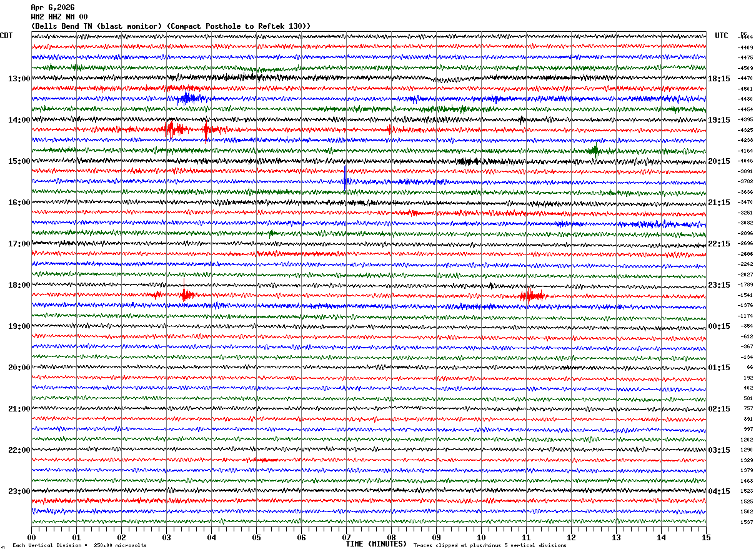The height and width of the screenshot is (554, 756).
Task: Click the DC offset value 1202
Action: 747,440
